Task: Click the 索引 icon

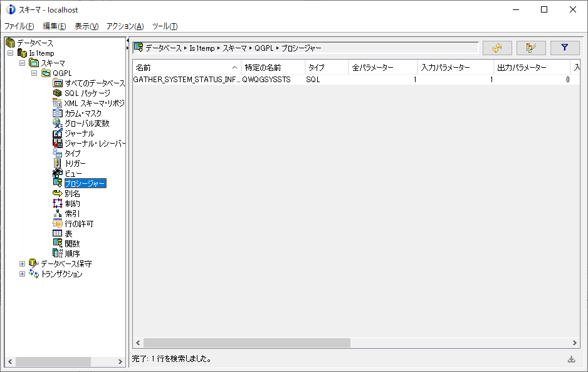Action: 58,213
